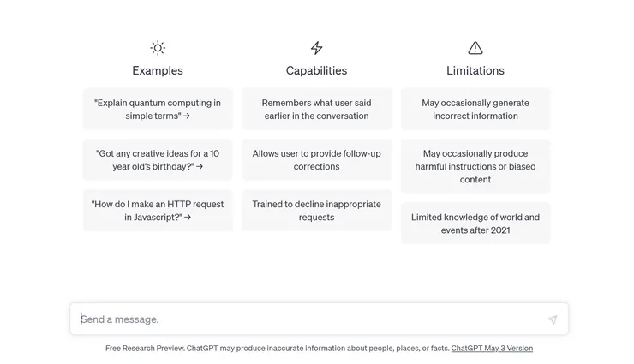This screenshot has height=364, width=634.
Task: Click the Limitations column heading
Action: click(x=475, y=70)
